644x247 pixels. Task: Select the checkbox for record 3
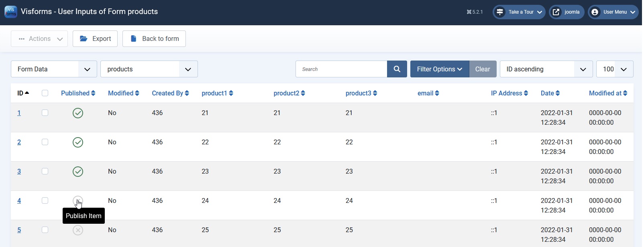pos(45,171)
